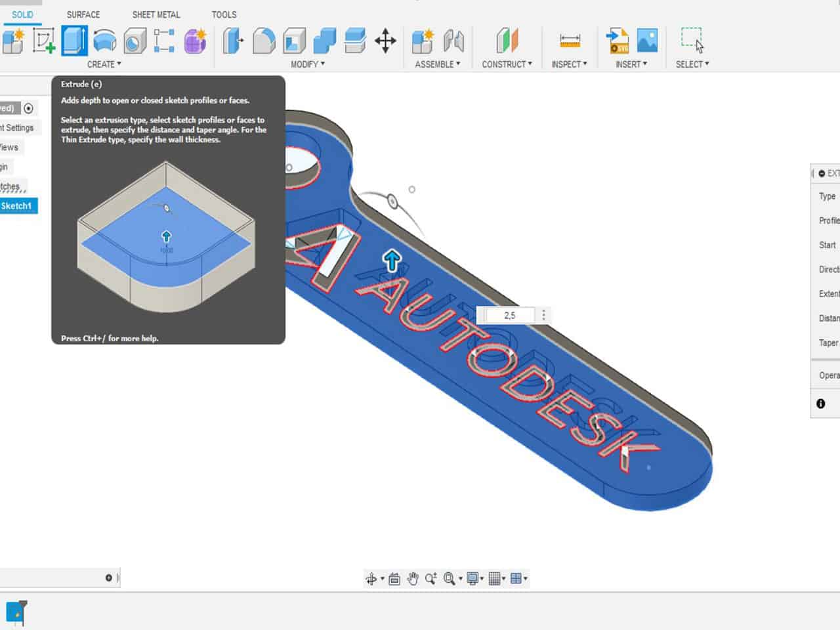Open the CREATE dropdown menu
Image resolution: width=840 pixels, height=630 pixels.
point(104,64)
